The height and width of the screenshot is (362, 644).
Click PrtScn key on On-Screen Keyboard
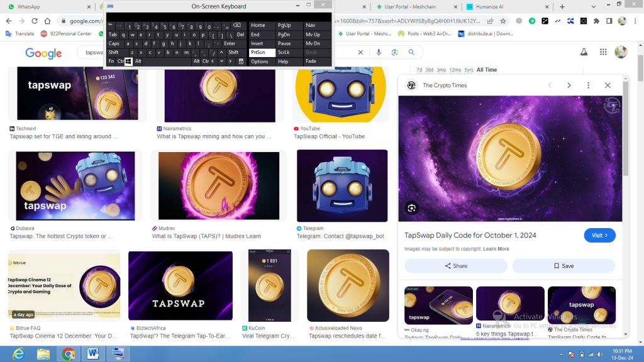[262, 52]
